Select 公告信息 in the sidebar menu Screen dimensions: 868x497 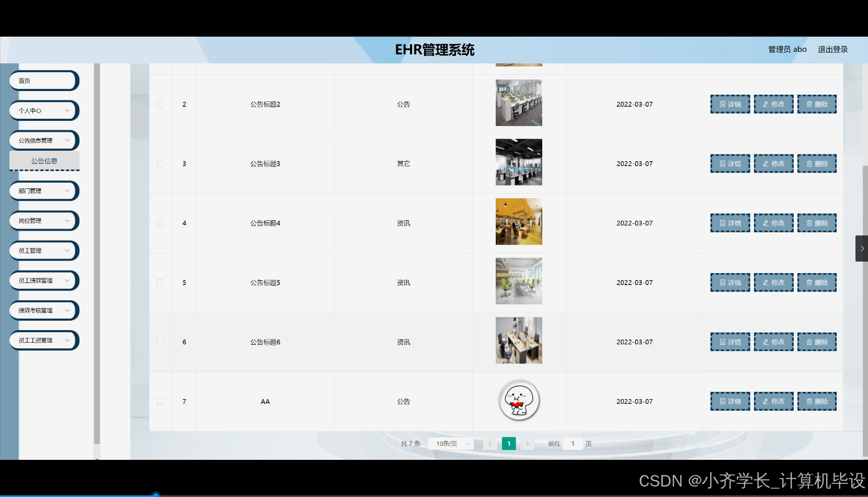(x=44, y=161)
